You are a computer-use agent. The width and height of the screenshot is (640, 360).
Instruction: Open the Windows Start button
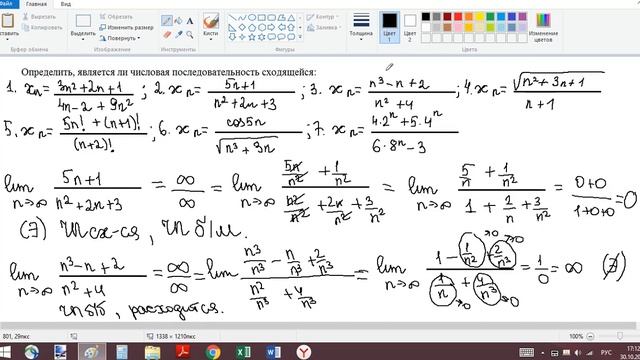coord(6,352)
